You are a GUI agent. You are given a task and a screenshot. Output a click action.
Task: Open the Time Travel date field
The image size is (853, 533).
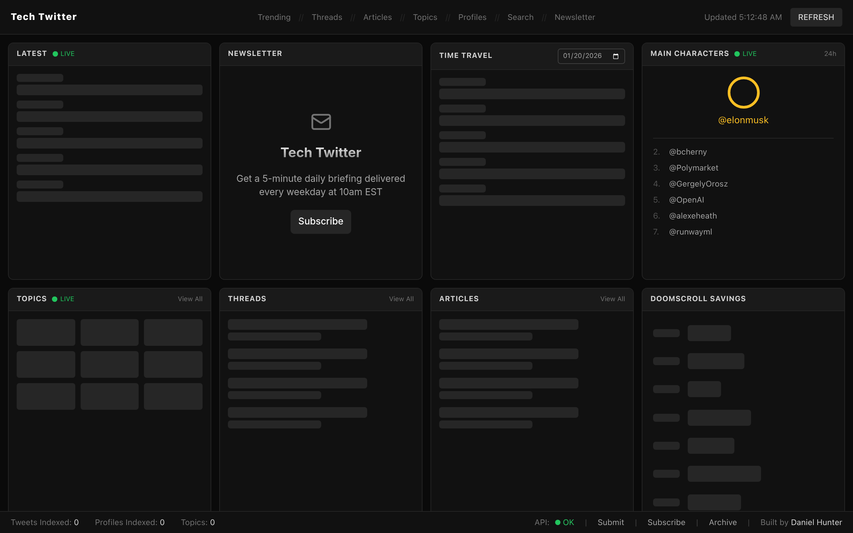tap(585, 56)
